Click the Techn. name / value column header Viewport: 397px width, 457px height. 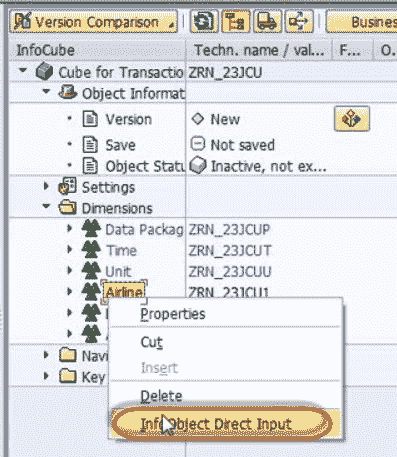click(259, 50)
